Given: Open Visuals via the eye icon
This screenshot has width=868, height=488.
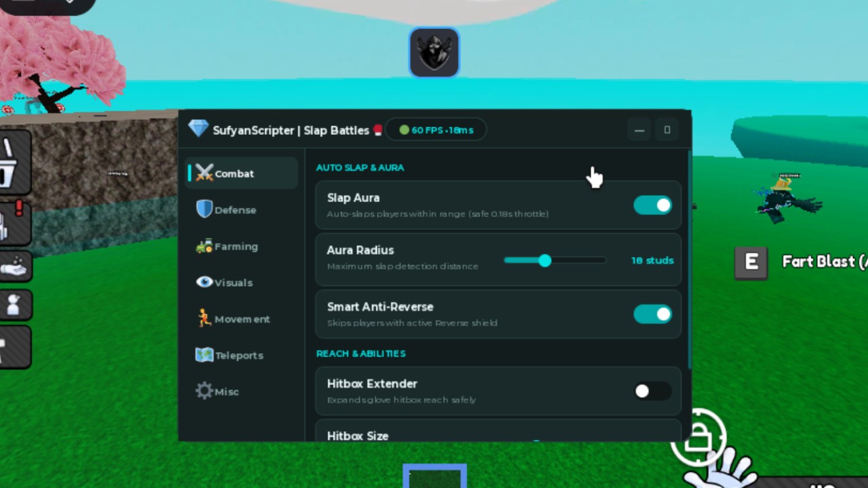Looking at the screenshot, I should (x=204, y=282).
